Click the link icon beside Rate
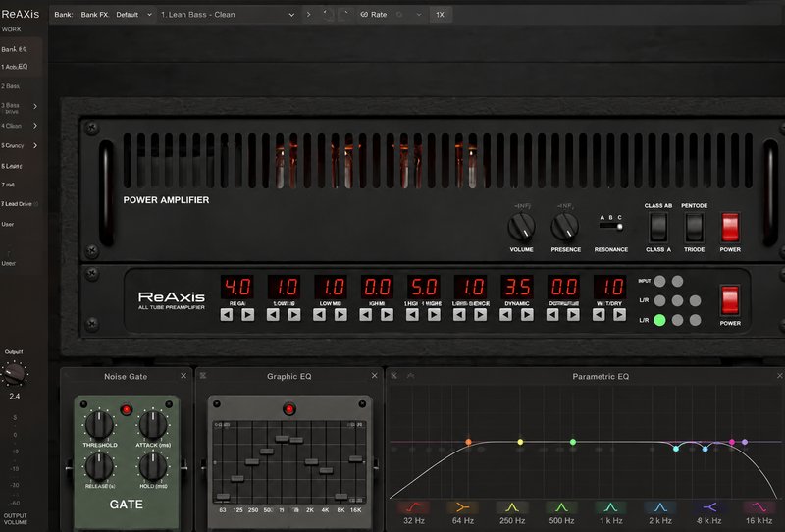Viewport: 785px width, 532px height. [x=364, y=15]
